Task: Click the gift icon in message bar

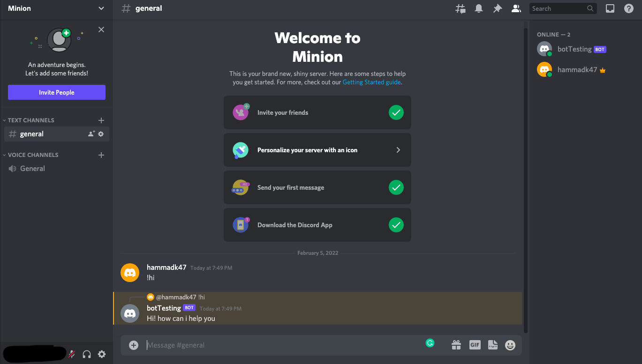Action: click(x=456, y=345)
